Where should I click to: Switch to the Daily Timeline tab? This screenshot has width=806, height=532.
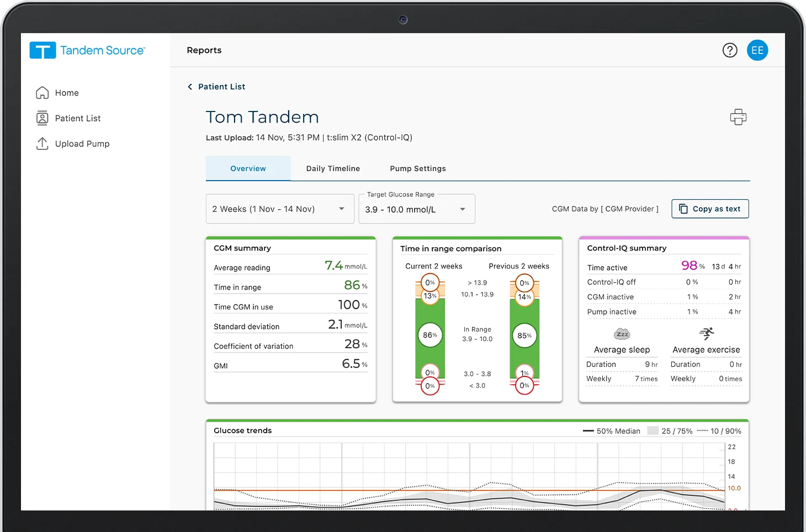coord(333,168)
